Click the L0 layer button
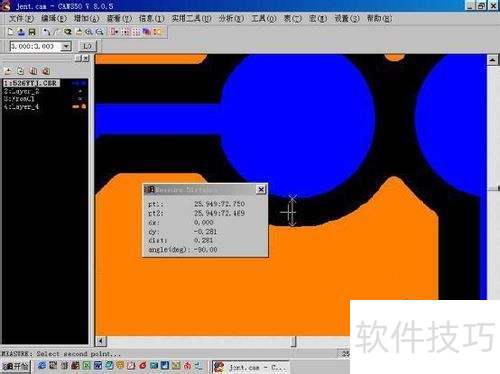The width and height of the screenshot is (500, 374). click(87, 46)
